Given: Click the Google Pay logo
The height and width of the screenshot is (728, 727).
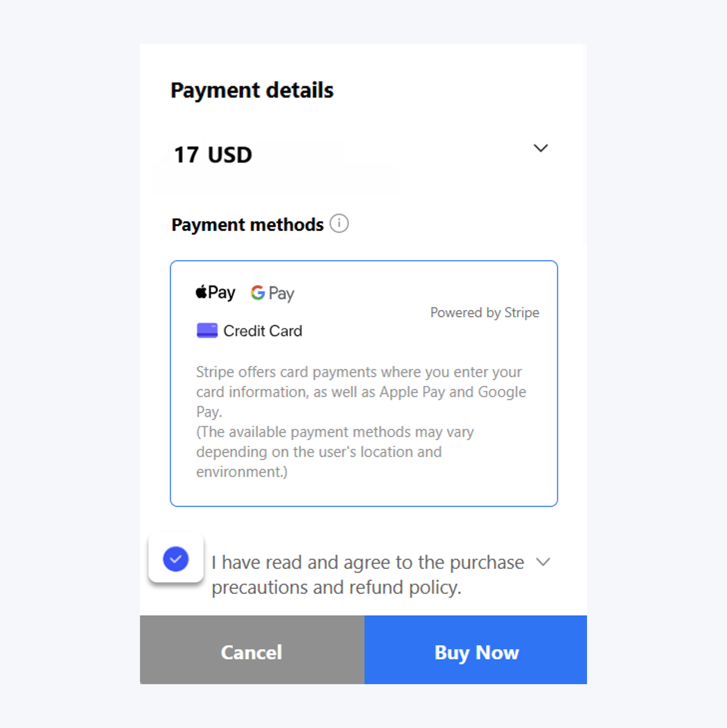Looking at the screenshot, I should (272, 293).
